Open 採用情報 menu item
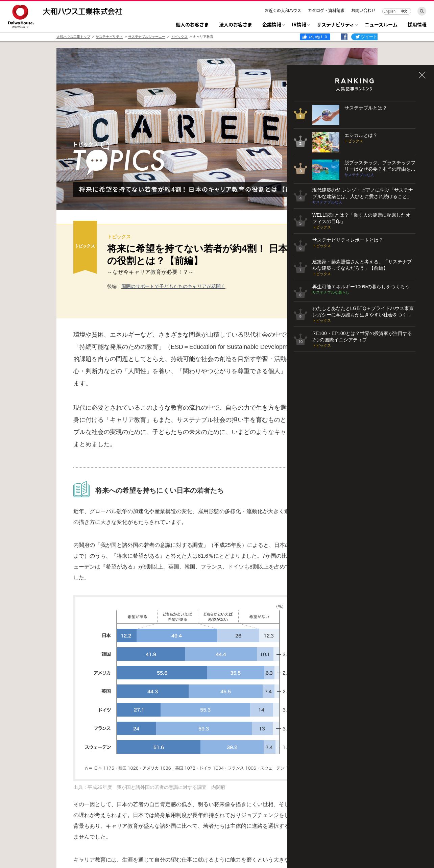 [x=417, y=25]
